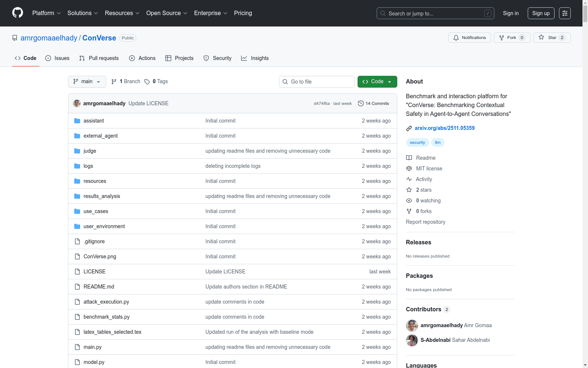This screenshot has height=368, width=588.
Task: Expand the Enterprise menu
Action: 211,13
